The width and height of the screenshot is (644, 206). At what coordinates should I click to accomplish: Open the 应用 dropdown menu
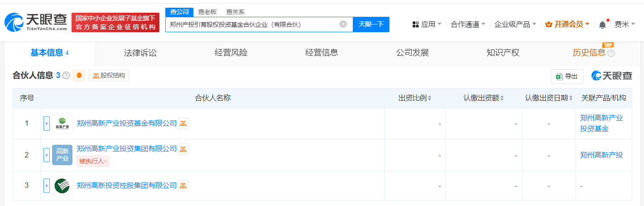[427, 25]
